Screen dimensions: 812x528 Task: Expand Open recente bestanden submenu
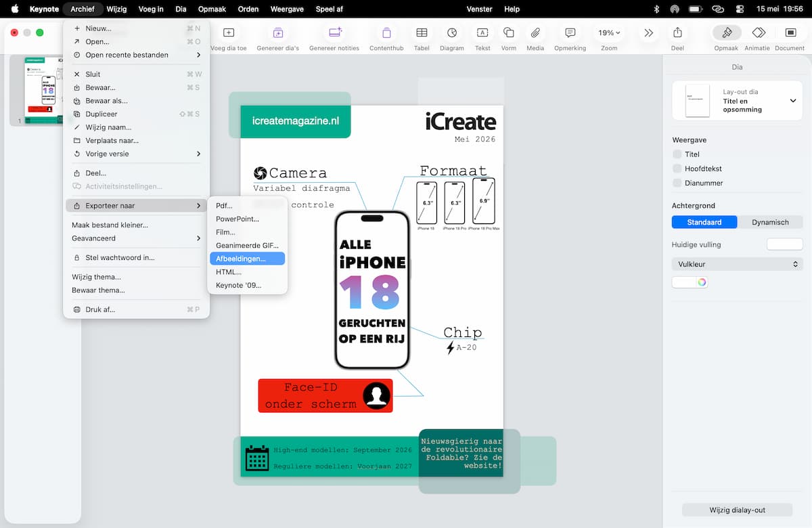point(137,55)
